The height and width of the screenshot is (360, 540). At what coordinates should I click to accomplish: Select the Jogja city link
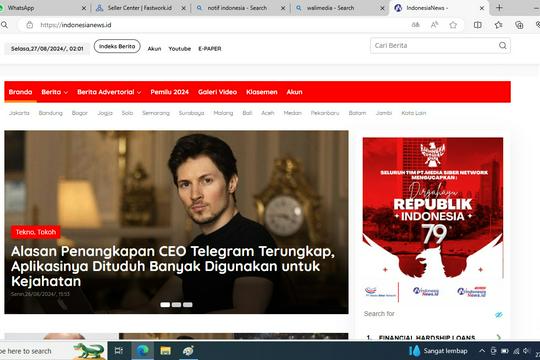pyautogui.click(x=105, y=113)
